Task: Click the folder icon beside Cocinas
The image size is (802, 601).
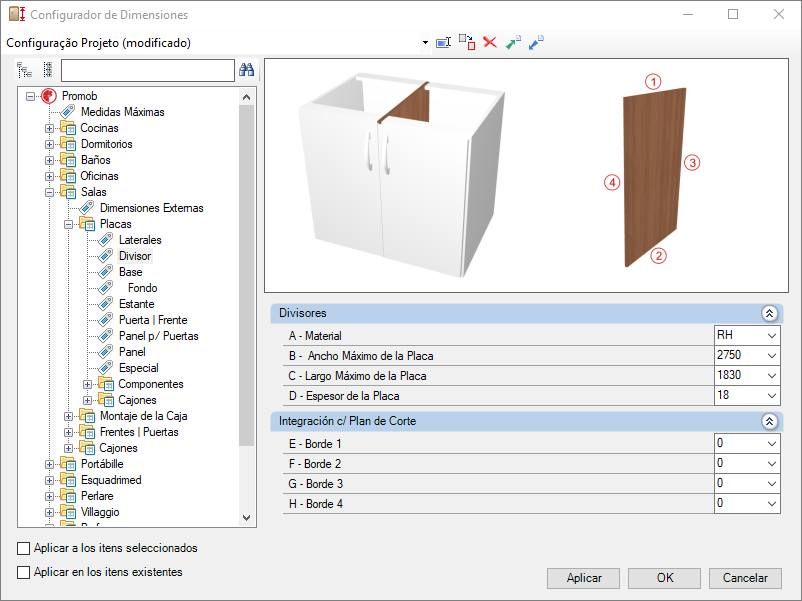Action: [x=68, y=128]
